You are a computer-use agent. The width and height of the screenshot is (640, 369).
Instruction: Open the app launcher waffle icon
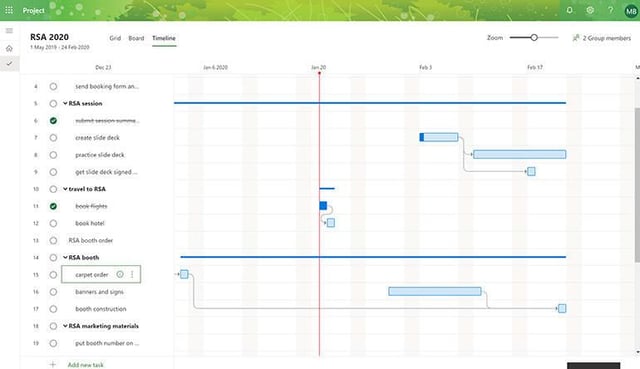click(x=9, y=10)
